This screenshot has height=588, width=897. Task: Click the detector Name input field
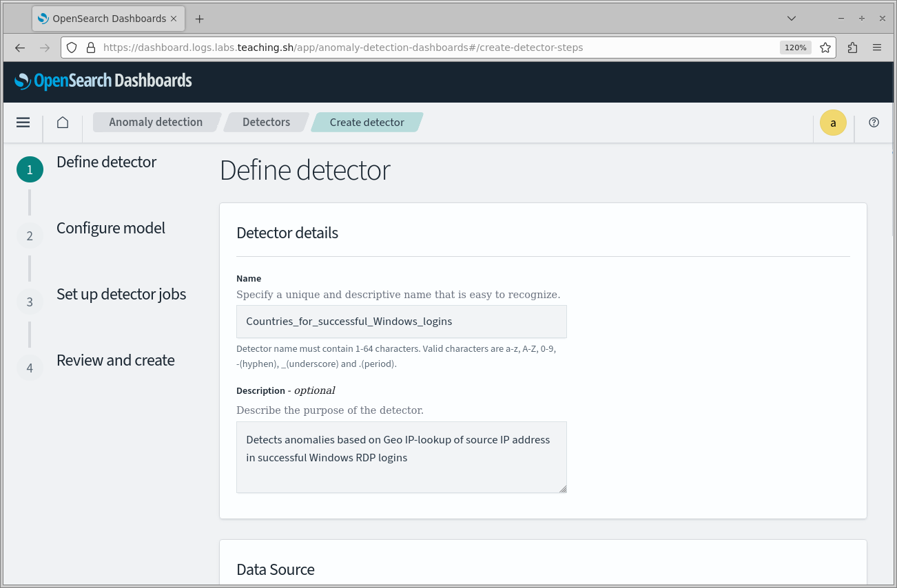coord(401,322)
